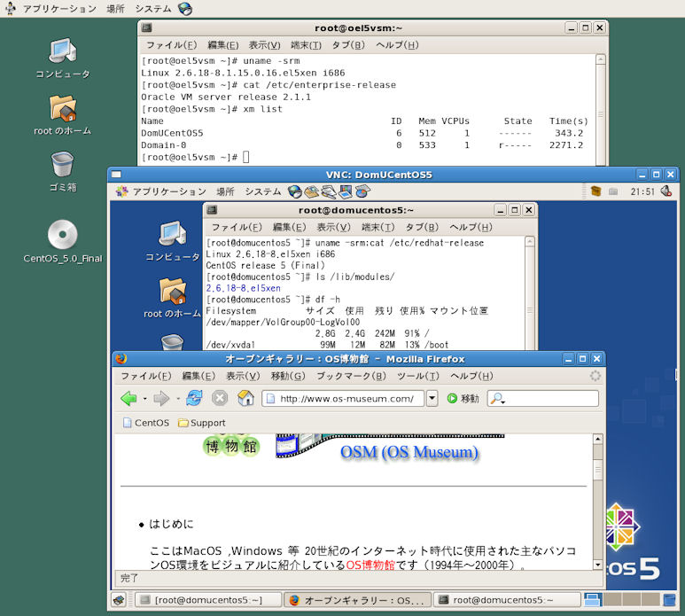685x616 pixels.
Task: Open ヘルプ menu in Firefox
Action: pos(471,376)
